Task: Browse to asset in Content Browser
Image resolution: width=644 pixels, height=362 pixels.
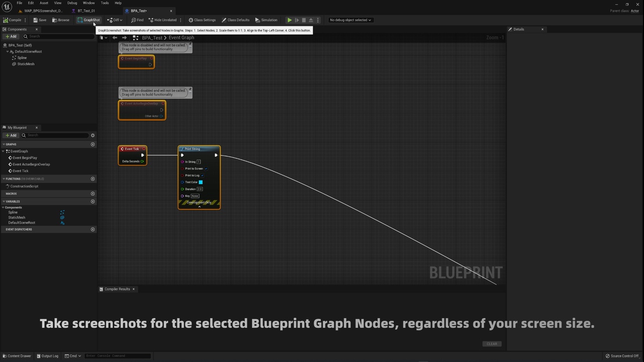Action: 60,20
